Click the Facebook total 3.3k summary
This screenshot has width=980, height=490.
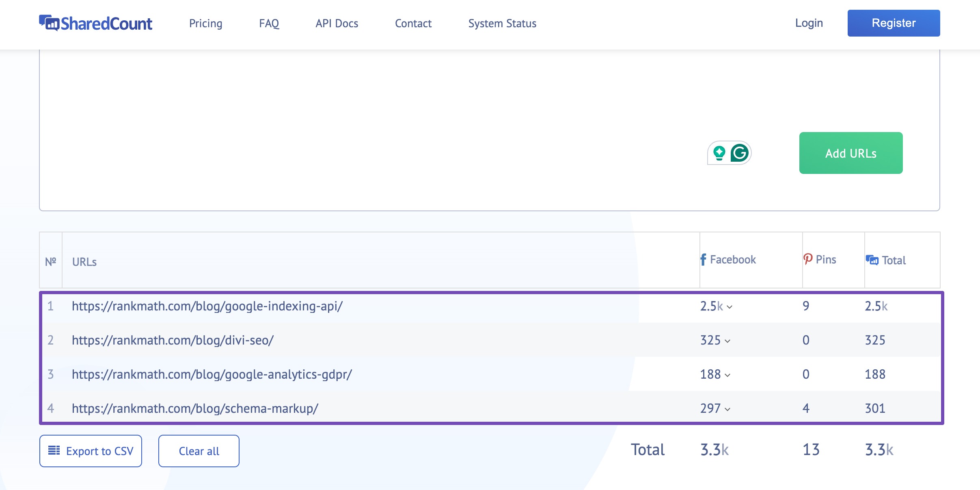[714, 450]
